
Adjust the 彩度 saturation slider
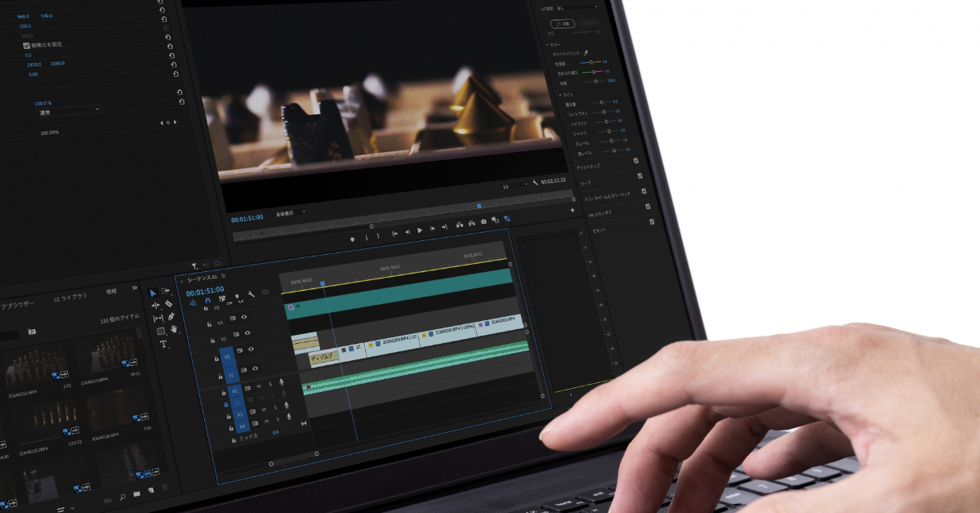pyautogui.click(x=596, y=81)
